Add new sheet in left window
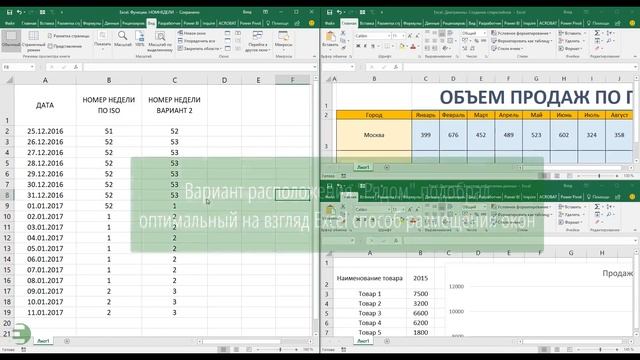Viewport: 640px width, 360px height. coord(67,341)
